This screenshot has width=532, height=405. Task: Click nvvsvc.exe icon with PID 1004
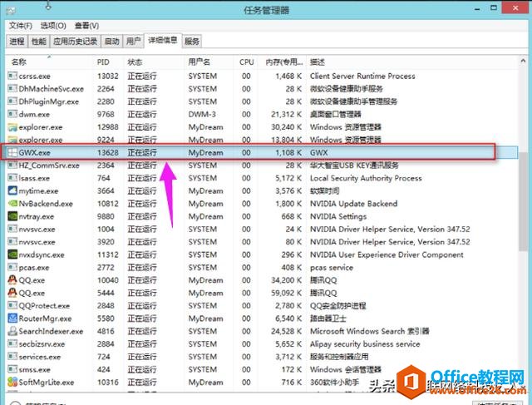click(x=12, y=230)
